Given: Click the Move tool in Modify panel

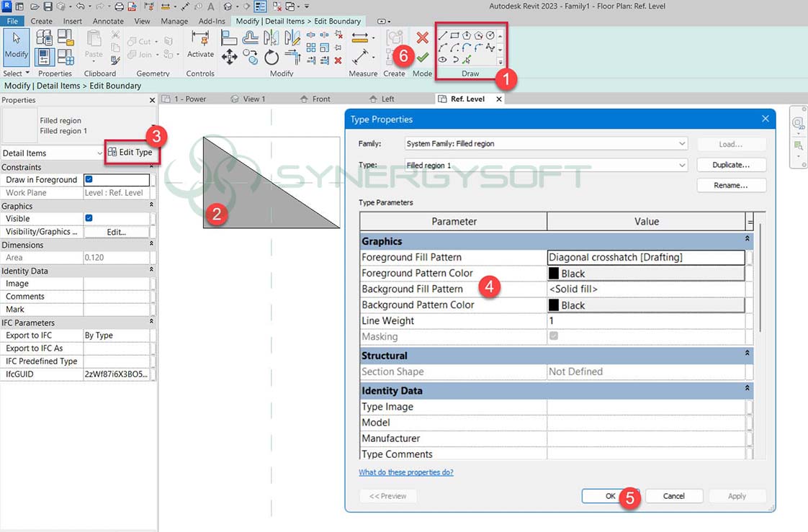Looking at the screenshot, I should (x=230, y=58).
